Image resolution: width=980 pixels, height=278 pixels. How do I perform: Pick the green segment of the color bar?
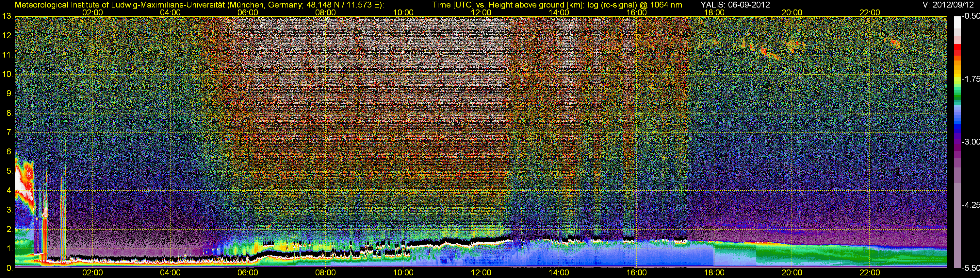pos(957,95)
